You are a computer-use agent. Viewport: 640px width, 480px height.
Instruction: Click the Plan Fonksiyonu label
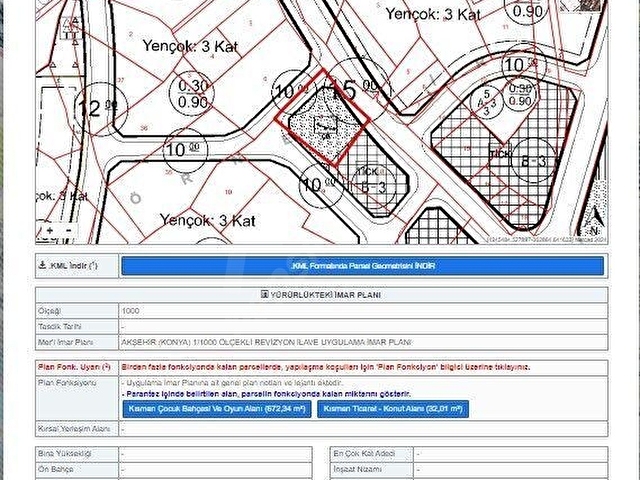[67, 383]
